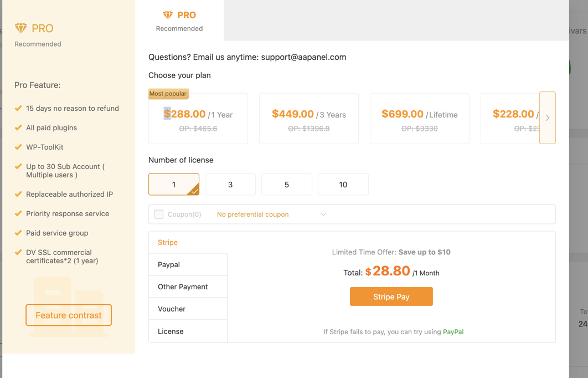This screenshot has height=378, width=588.
Task: Click the checkmark beside "All paid plugins"
Action: click(18, 127)
